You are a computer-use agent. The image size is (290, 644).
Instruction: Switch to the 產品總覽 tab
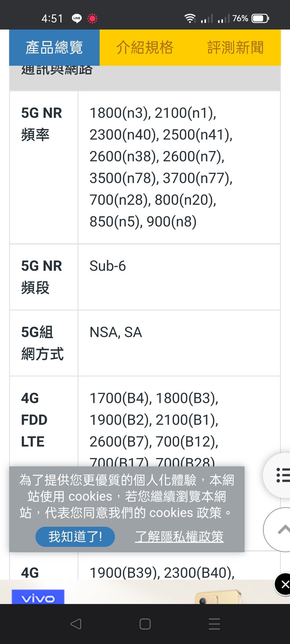(54, 47)
